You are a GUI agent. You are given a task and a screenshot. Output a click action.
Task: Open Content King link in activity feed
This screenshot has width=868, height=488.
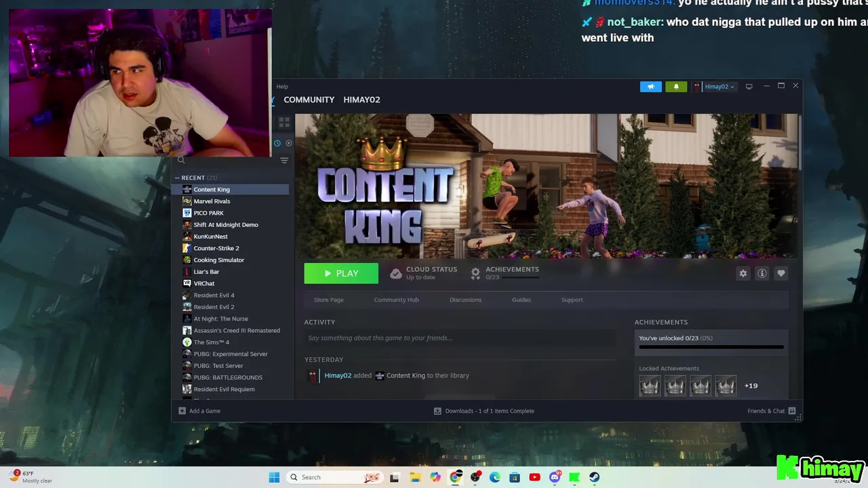pos(406,375)
